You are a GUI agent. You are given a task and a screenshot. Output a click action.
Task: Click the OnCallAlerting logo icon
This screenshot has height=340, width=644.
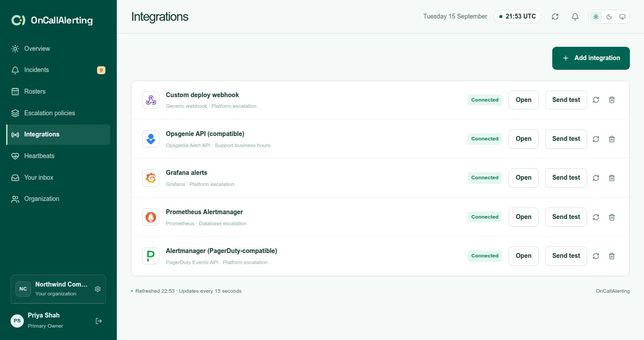point(18,20)
